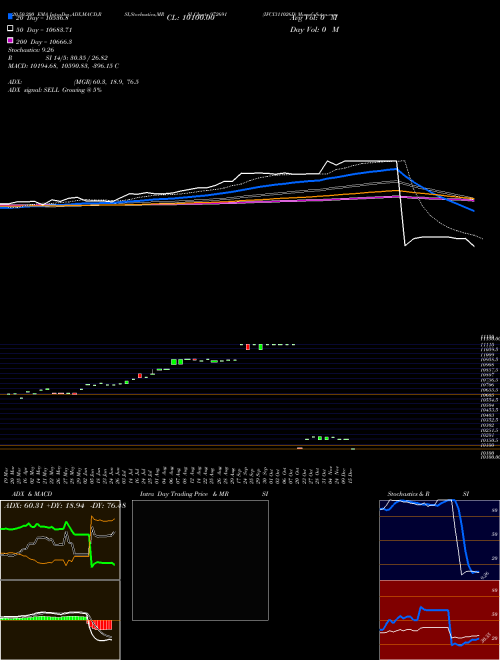Click the magenta 200 Day legend swatch
Viewport: 500px width, 660px height.
pos(10,40)
